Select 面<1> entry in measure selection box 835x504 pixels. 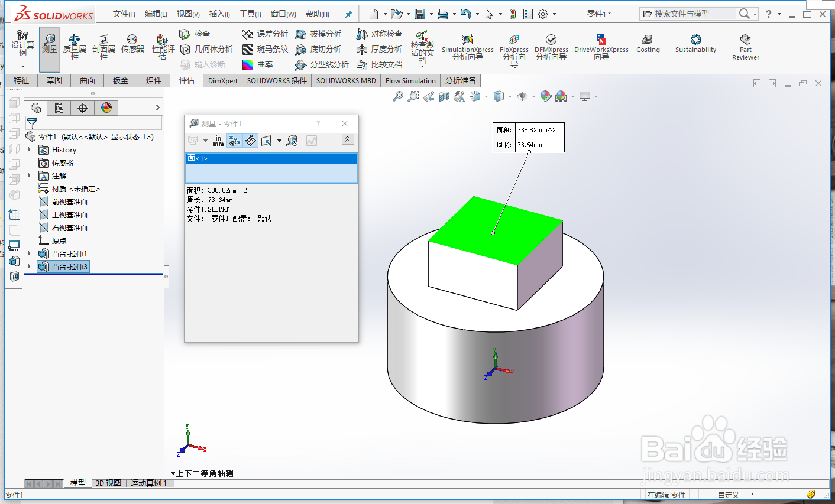[x=271, y=158]
